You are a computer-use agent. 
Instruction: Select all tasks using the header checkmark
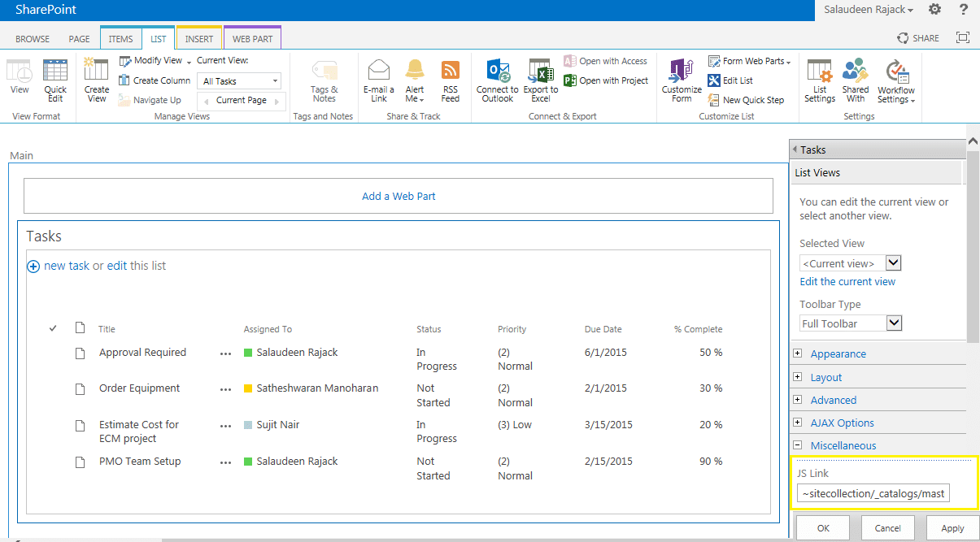[53, 328]
